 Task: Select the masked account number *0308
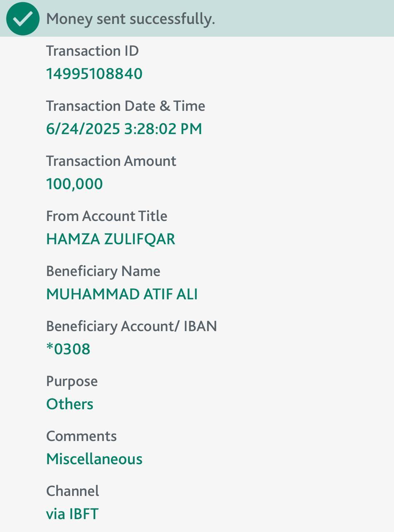[68, 349]
